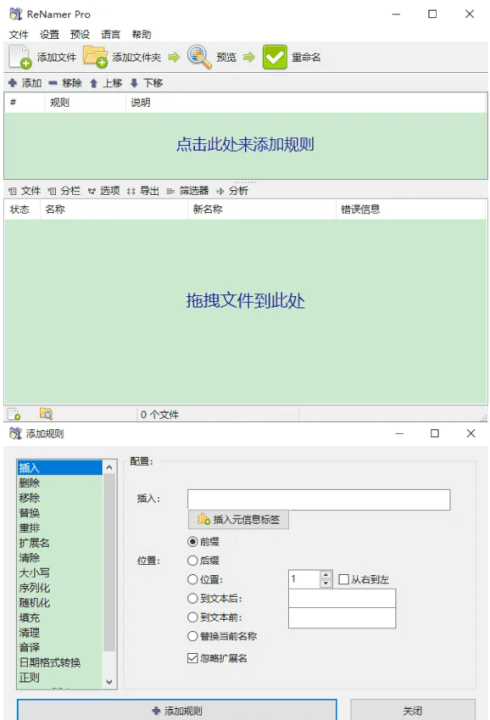Select the 移除 rule in the list
The width and height of the screenshot is (490, 720).
(60, 498)
